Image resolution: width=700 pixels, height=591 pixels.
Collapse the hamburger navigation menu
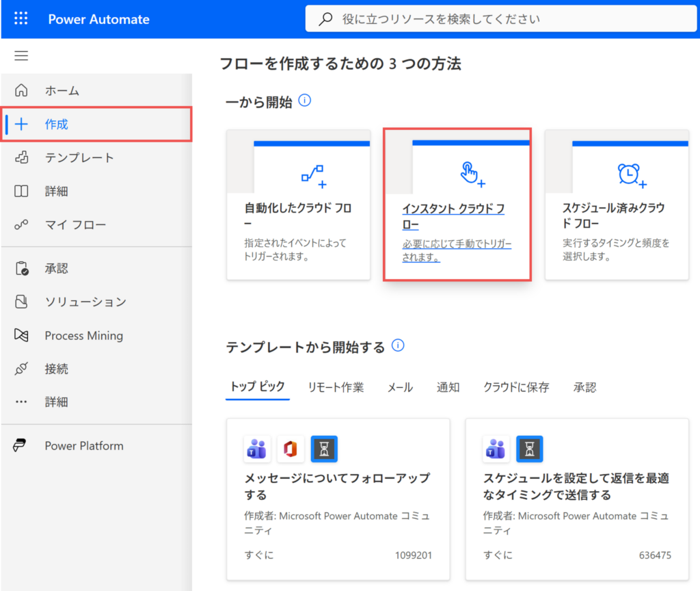pos(21,56)
